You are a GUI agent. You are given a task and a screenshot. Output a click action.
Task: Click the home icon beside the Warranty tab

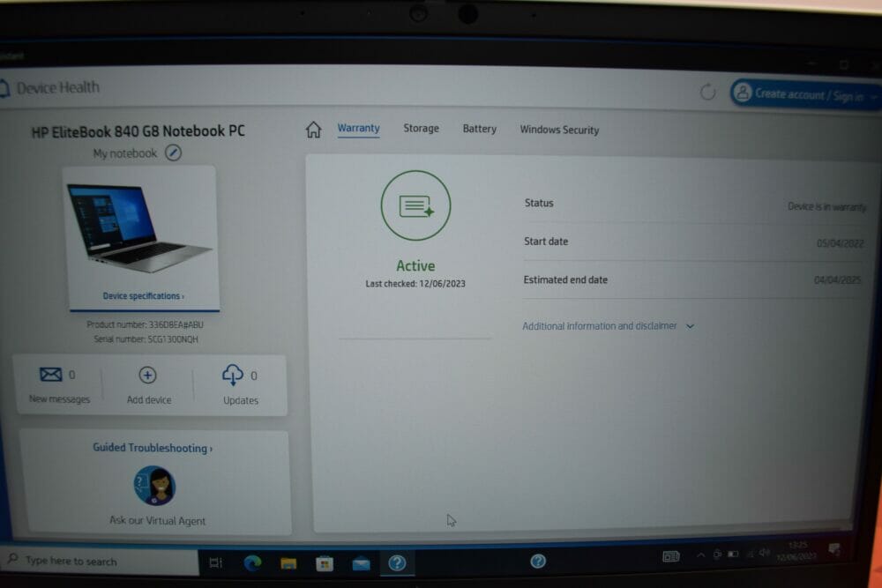pos(313,130)
